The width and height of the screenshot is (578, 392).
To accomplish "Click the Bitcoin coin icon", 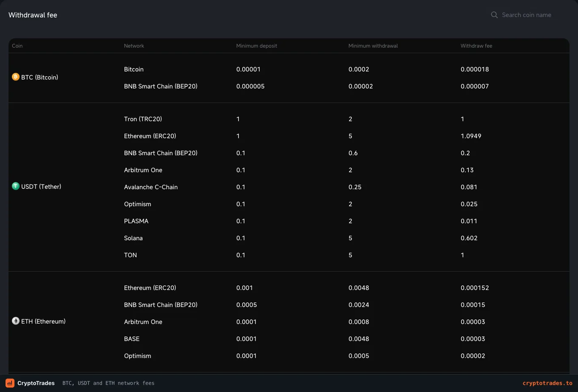I will point(16,77).
